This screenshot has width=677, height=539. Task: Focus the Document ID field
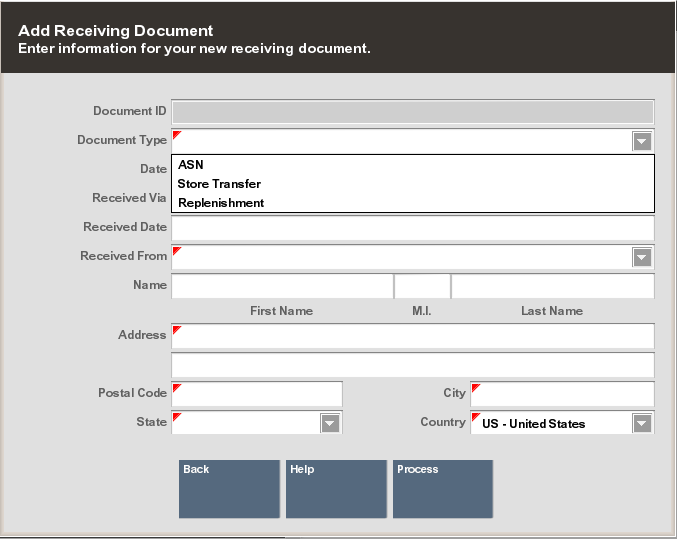(x=413, y=112)
